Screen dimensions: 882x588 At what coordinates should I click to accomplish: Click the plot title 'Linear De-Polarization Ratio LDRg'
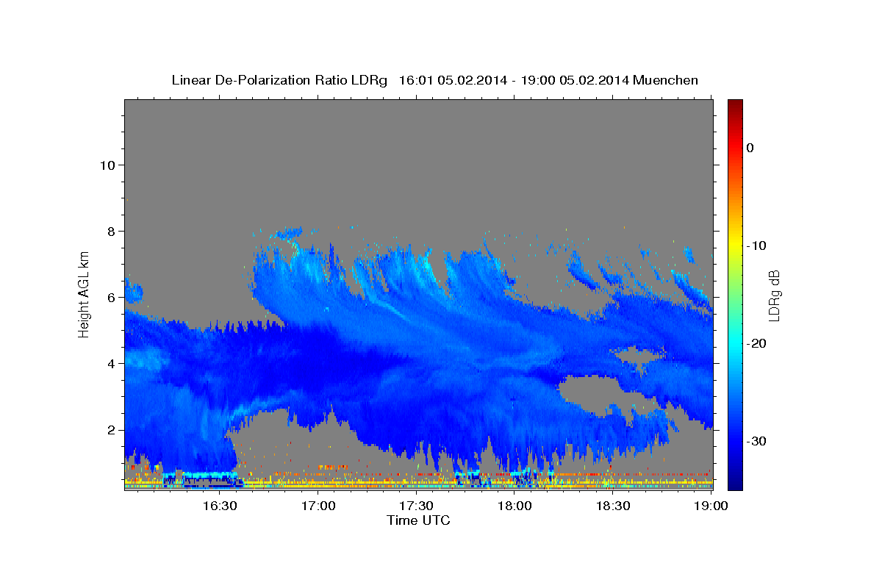point(279,80)
